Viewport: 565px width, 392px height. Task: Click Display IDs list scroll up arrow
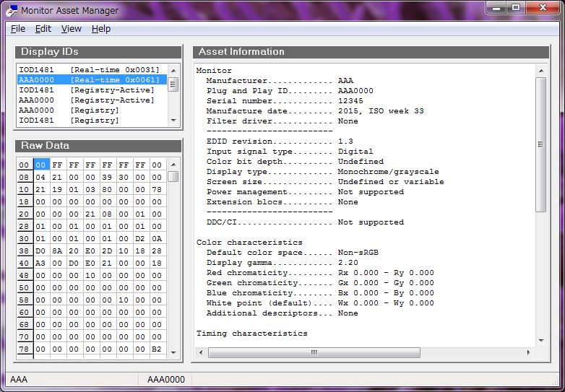(173, 71)
